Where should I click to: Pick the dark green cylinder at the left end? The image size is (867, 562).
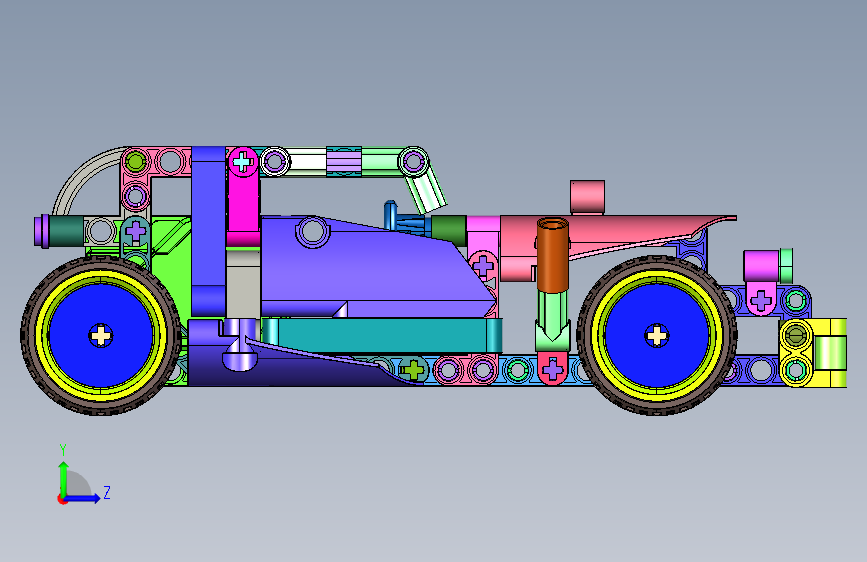tap(66, 231)
